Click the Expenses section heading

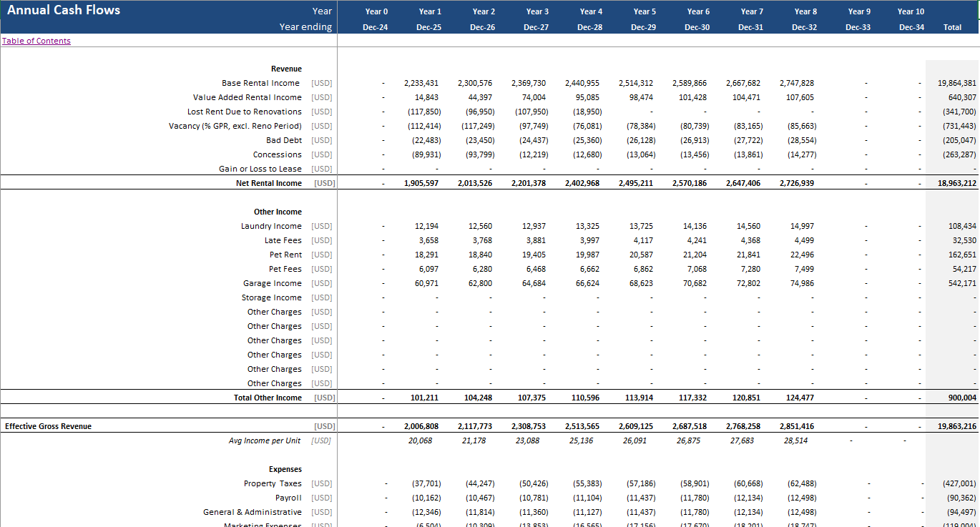285,469
